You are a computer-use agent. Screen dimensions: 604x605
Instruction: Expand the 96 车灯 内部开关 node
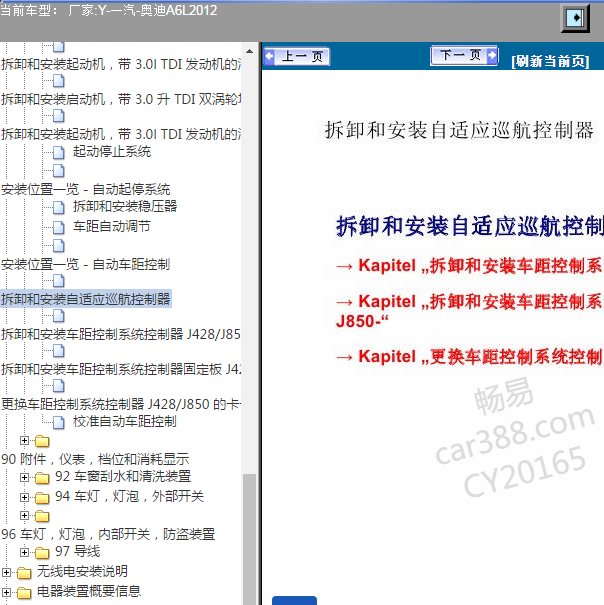coord(24,515)
